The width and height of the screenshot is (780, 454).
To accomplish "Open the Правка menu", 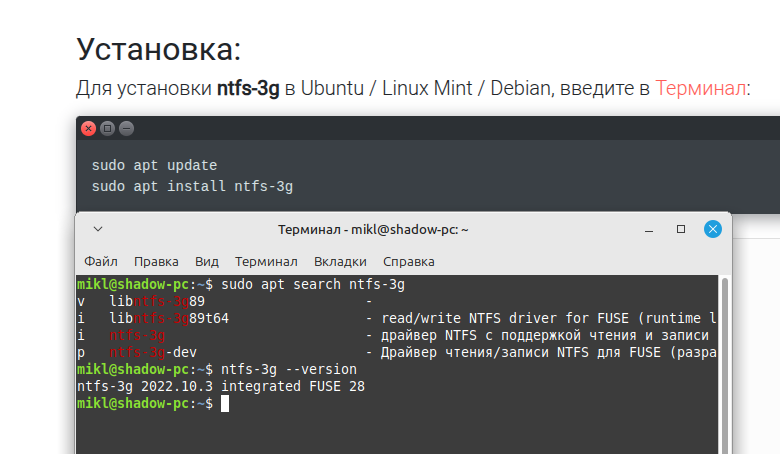I will 156,261.
